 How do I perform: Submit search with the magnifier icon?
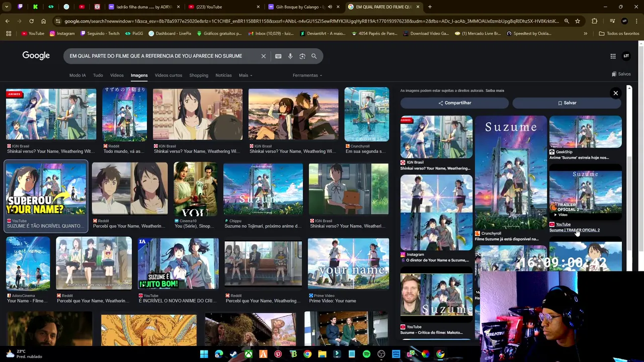pyautogui.click(x=314, y=56)
